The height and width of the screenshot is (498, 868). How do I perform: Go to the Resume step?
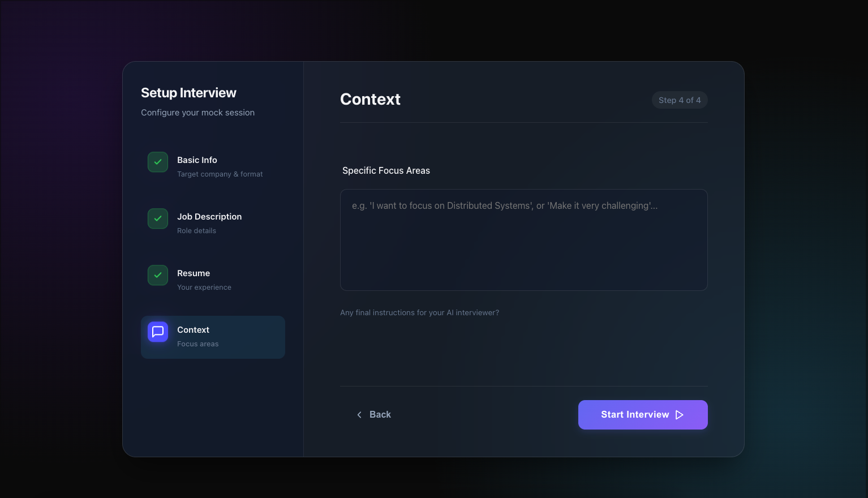213,280
